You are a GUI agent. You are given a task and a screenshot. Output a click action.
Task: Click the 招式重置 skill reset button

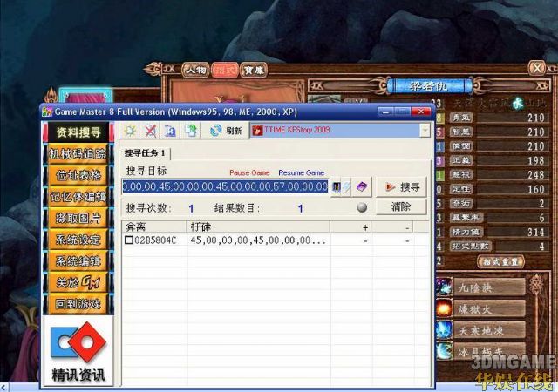(x=500, y=262)
